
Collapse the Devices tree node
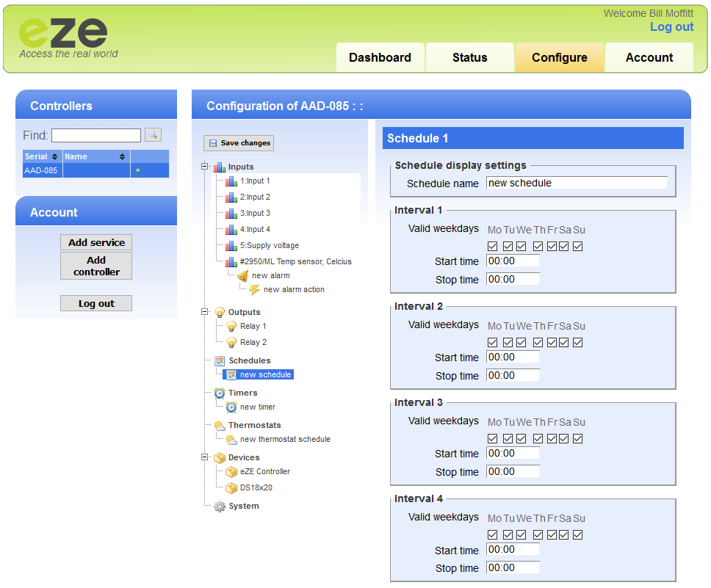point(205,457)
